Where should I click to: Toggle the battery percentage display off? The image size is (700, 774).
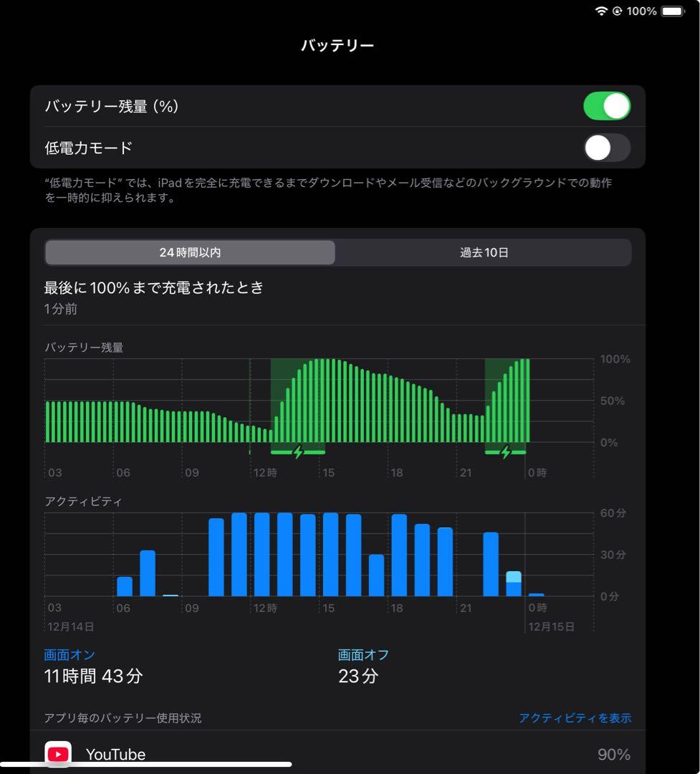(607, 105)
